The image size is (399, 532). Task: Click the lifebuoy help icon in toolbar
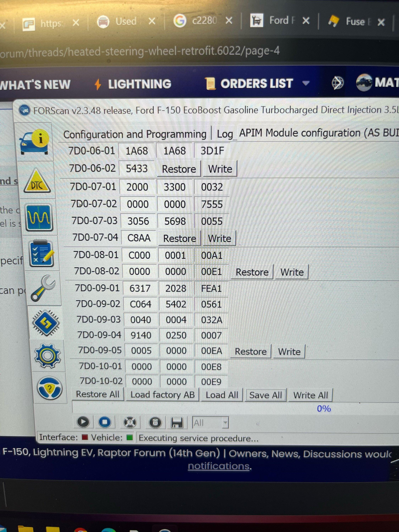[x=130, y=422]
